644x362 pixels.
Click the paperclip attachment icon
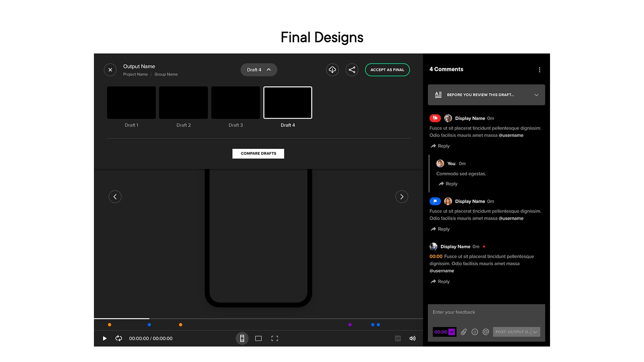click(x=463, y=332)
